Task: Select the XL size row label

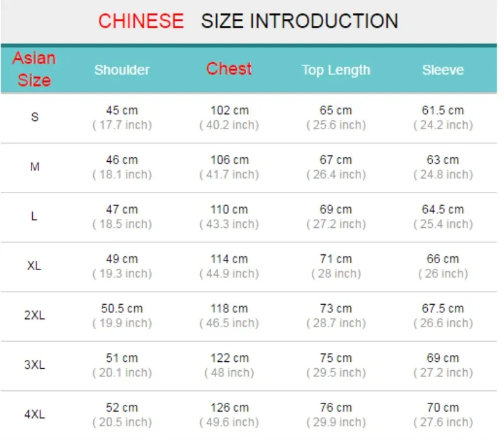Action: click(34, 266)
